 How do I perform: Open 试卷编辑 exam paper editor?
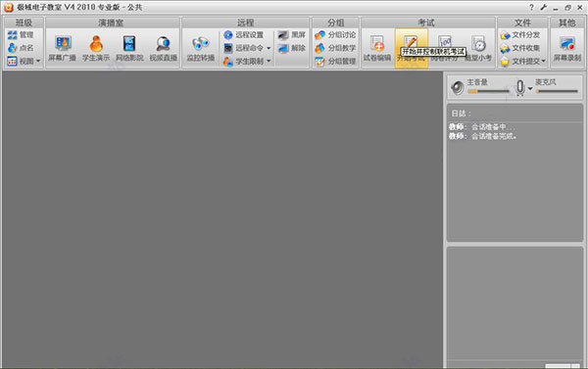pos(377,49)
